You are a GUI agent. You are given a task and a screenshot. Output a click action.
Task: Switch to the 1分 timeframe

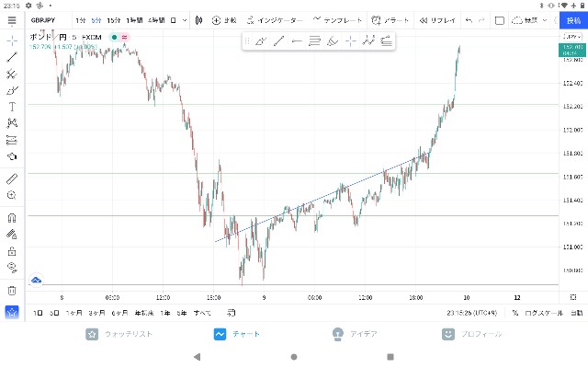[80, 20]
